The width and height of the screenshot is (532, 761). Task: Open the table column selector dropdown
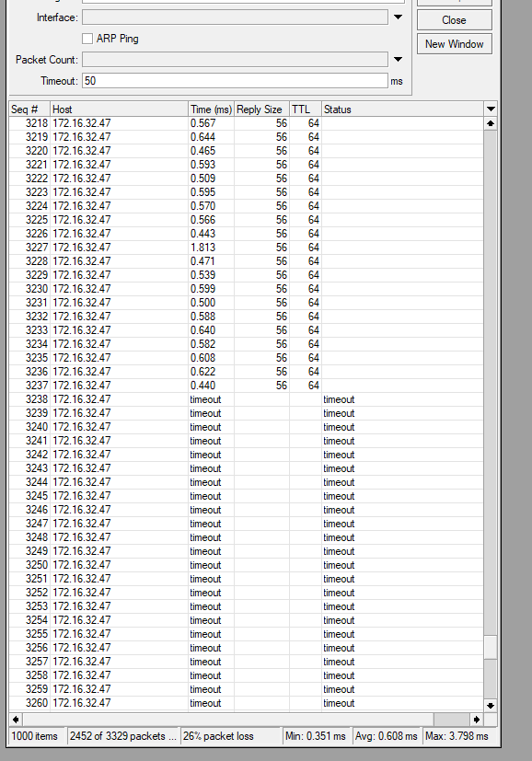click(491, 110)
